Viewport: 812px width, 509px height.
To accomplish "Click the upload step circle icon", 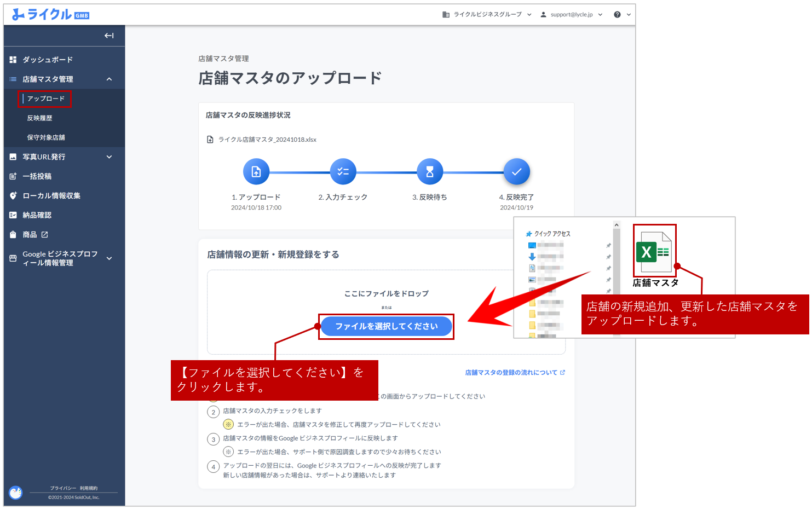I will 256,172.
